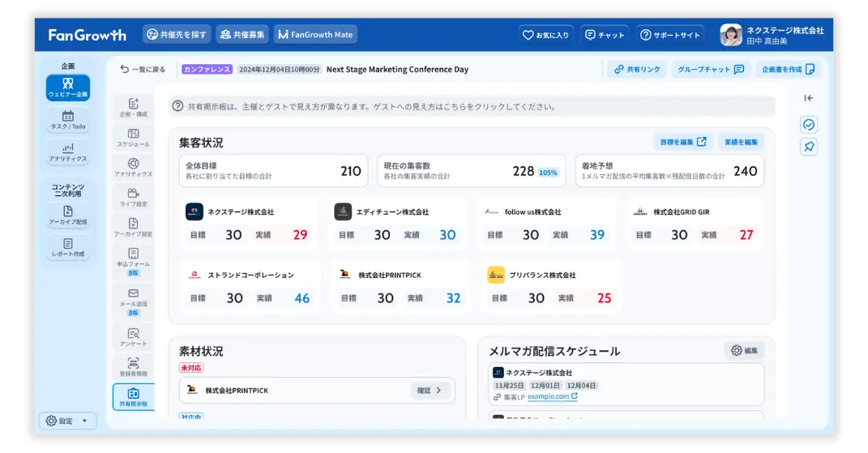Screen dimensions: 868x453
Task: Open メール送信 in the inner menu
Action: [134, 301]
